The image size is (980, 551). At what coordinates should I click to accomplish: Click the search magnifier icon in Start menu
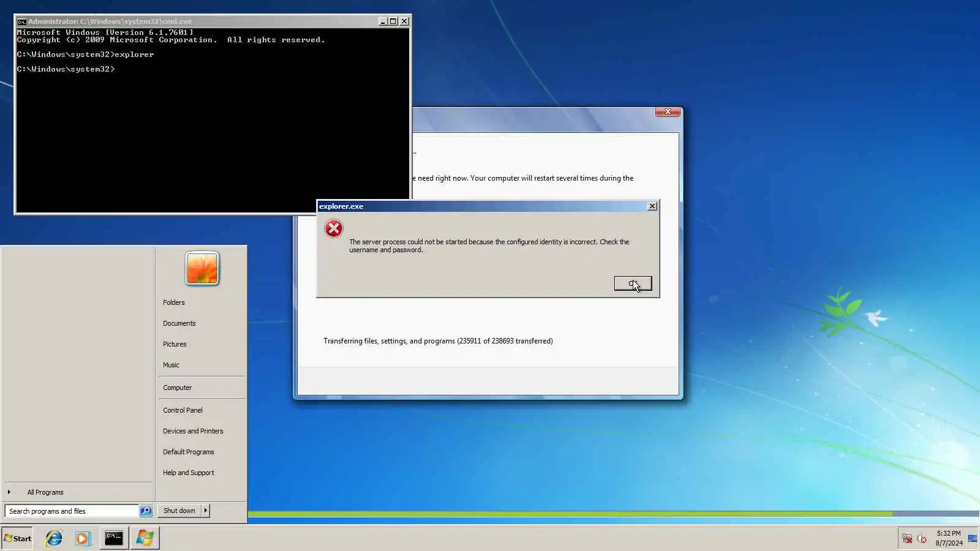(x=146, y=511)
